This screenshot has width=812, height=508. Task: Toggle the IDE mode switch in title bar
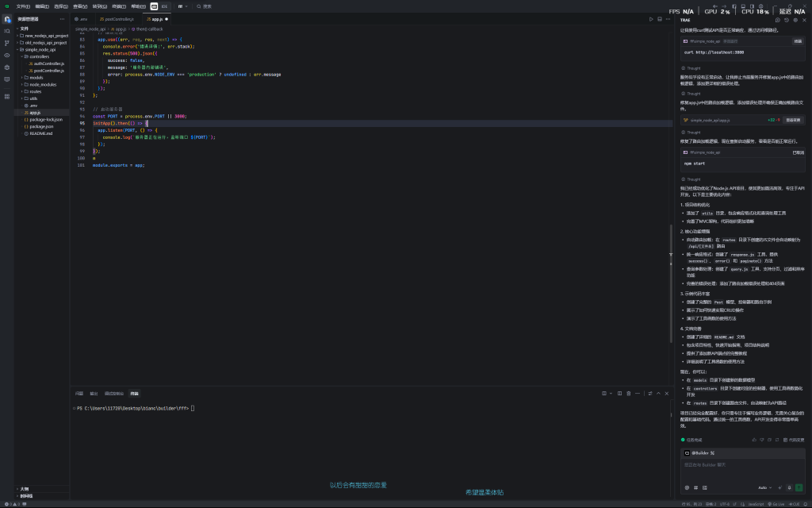[159, 6]
